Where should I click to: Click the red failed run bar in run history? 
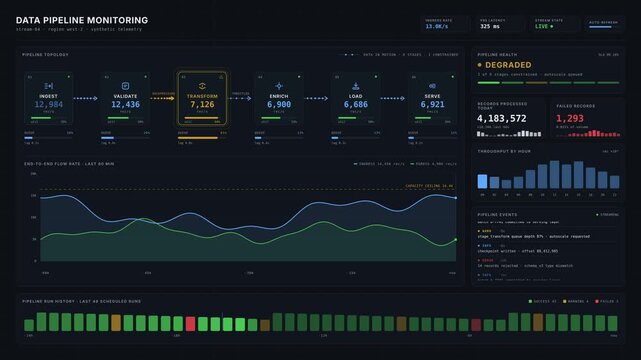[190, 324]
